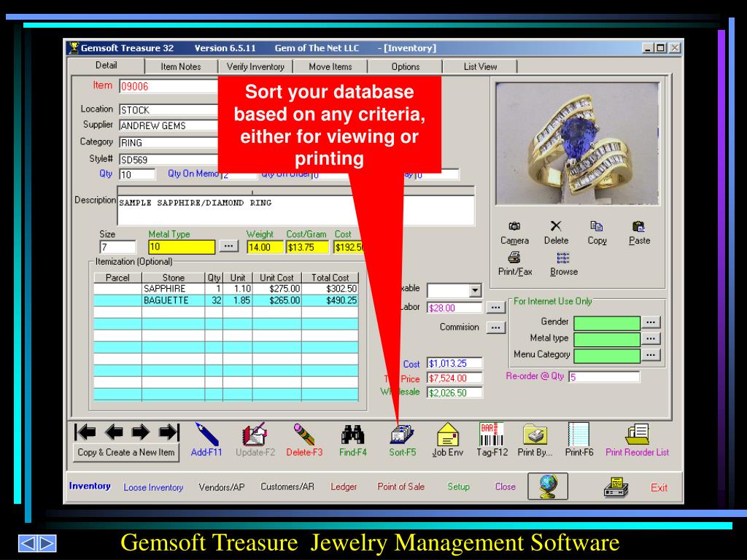This screenshot has width=747, height=560.
Task: Switch to the Item Notes tab
Action: (181, 66)
